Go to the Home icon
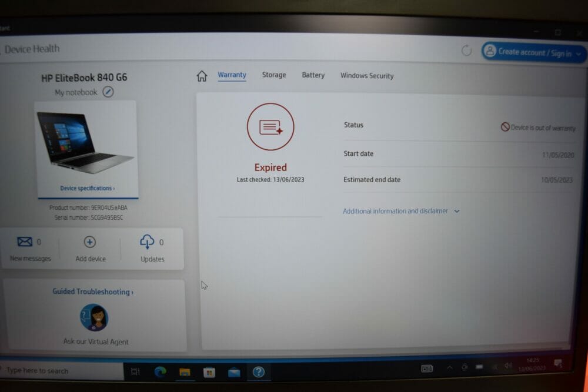The width and height of the screenshot is (588, 392). 202,76
